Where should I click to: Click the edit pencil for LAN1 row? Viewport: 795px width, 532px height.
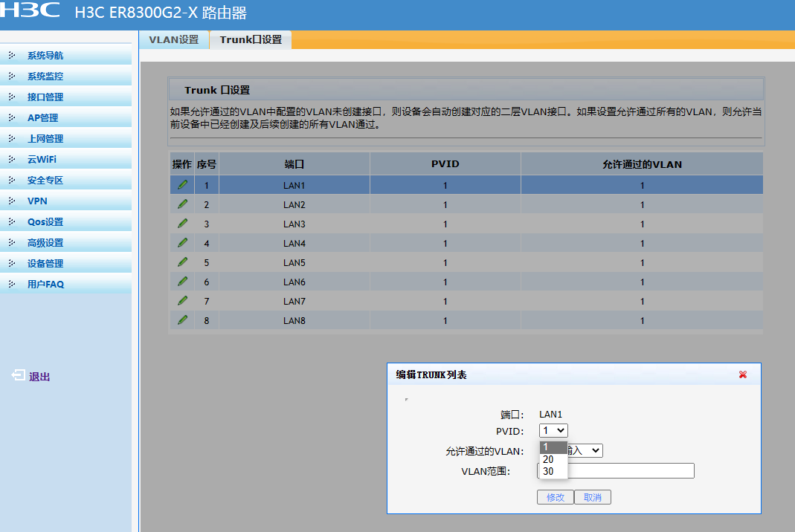(x=182, y=185)
